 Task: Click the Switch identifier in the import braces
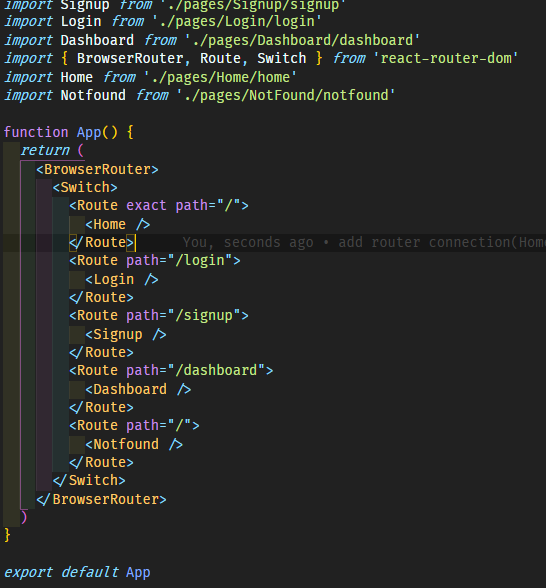coord(282,58)
